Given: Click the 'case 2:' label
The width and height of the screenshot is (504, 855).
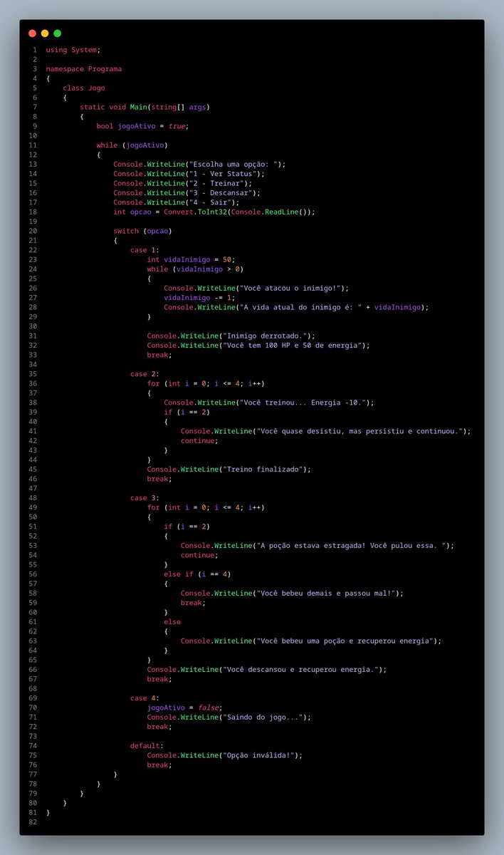Looking at the screenshot, I should click(145, 373).
